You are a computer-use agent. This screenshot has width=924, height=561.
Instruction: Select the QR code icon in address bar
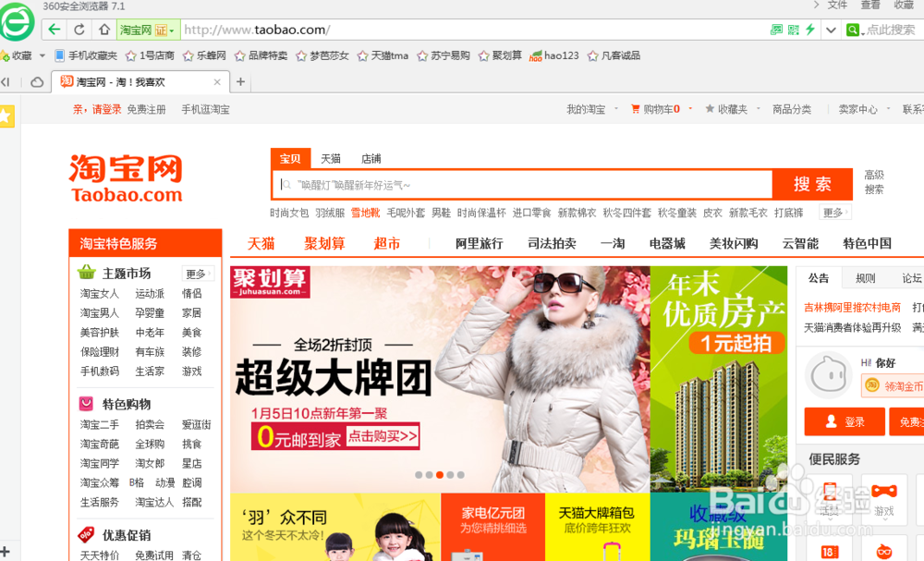pyautogui.click(x=792, y=30)
